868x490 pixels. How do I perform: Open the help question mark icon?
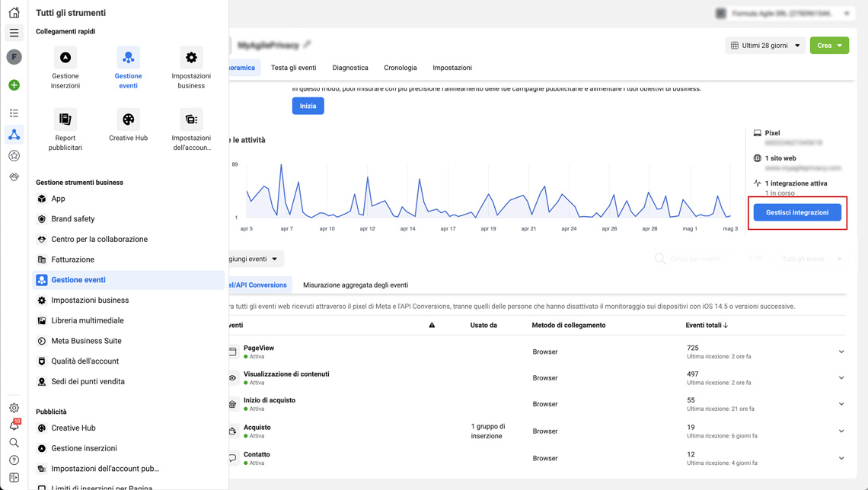(x=13, y=460)
